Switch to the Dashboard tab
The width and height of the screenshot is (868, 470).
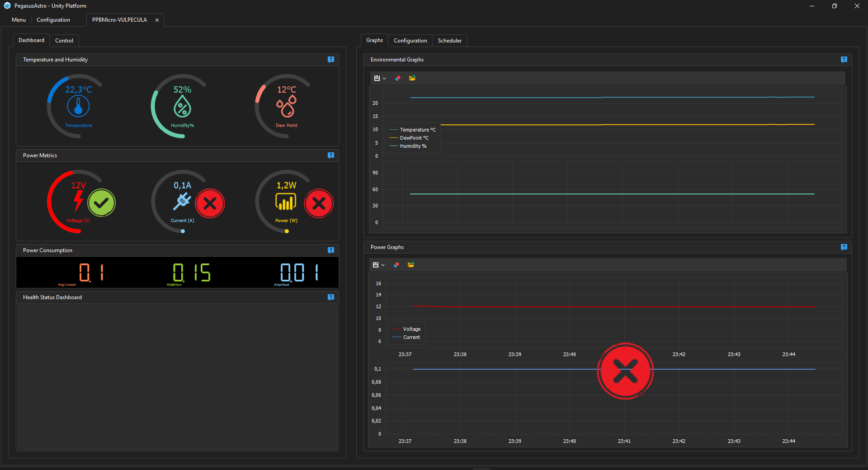[x=31, y=40]
